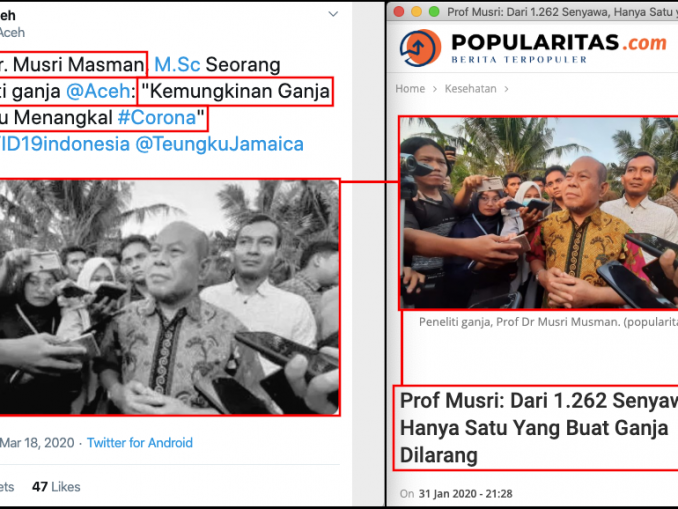Open the tweet options chevron
678x509 pixels.
point(333,14)
